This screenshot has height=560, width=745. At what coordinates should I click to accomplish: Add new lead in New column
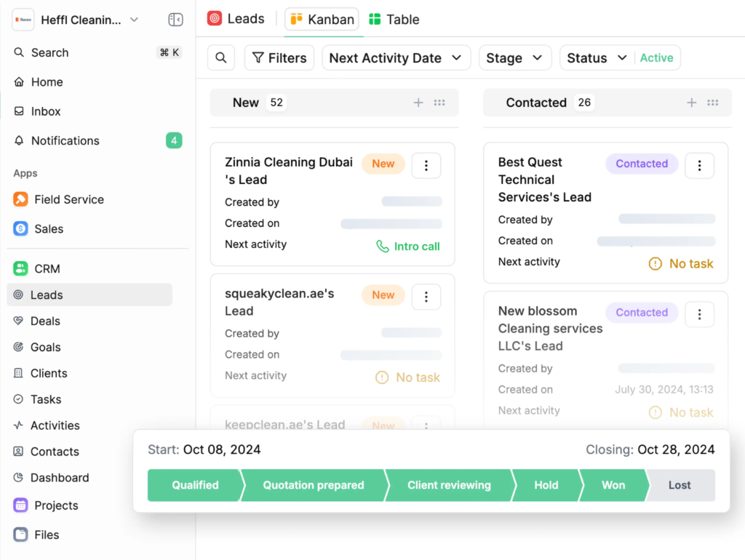click(418, 103)
